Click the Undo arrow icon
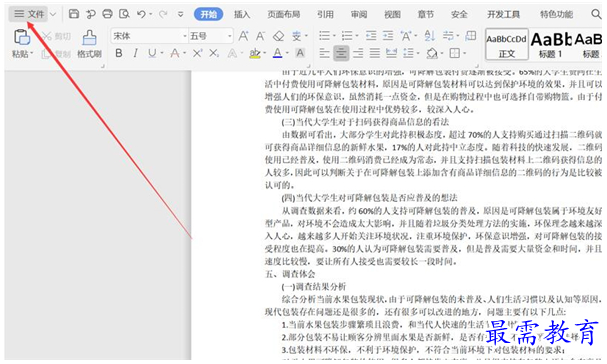Viewport: 607px width, 364px height. tap(141, 14)
